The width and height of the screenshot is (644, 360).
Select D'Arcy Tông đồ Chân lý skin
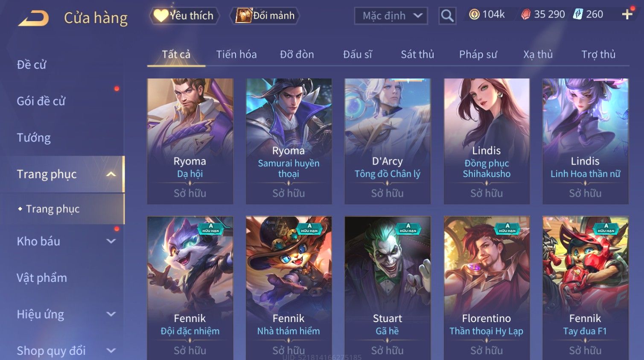click(x=388, y=141)
